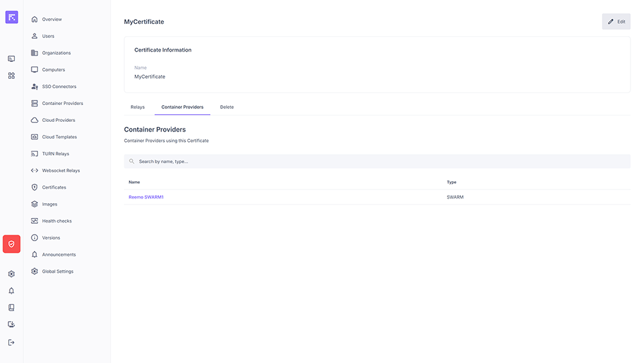Select Global Settings in the sidebar

coord(57,271)
